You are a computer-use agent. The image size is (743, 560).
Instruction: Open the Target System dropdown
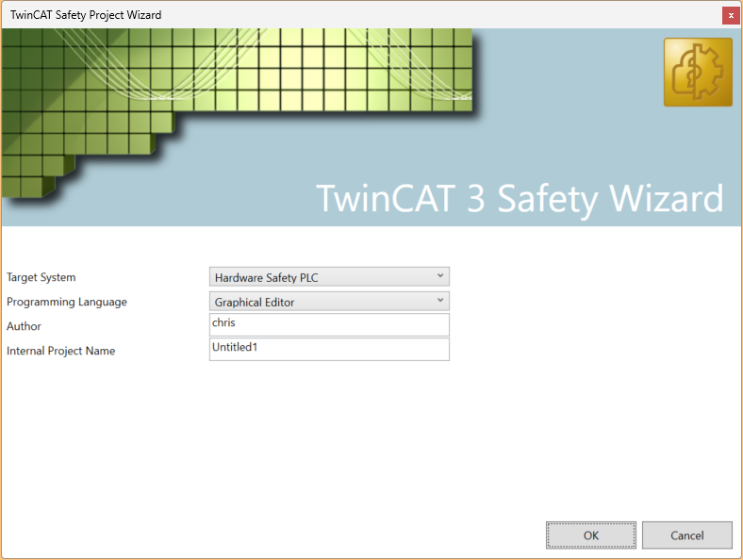tap(329, 276)
